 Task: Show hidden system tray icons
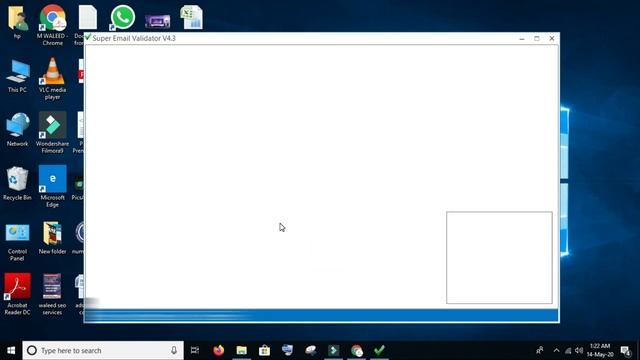point(556,350)
